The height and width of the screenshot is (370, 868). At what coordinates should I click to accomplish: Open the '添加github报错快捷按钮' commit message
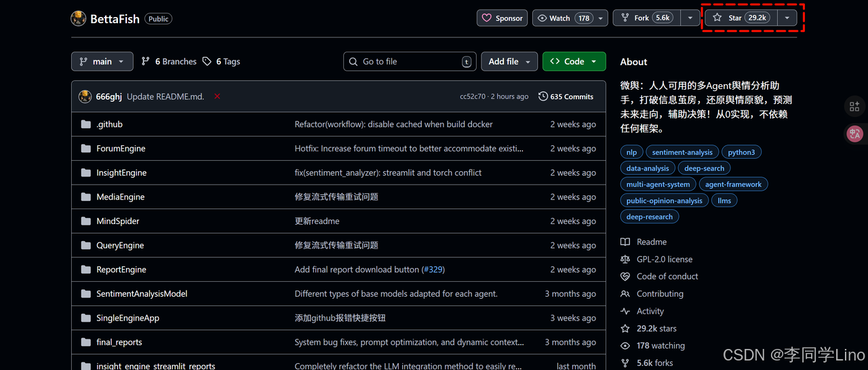click(x=340, y=318)
